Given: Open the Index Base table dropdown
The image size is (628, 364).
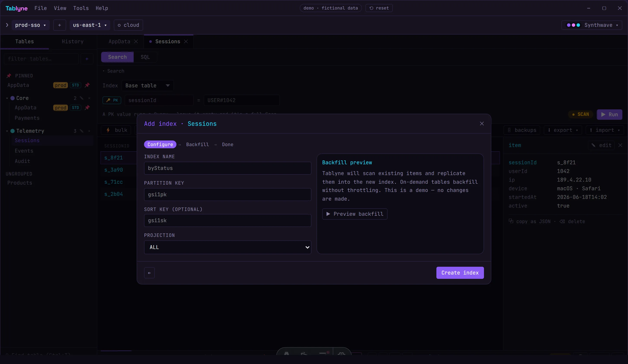Looking at the screenshot, I should coord(147,85).
